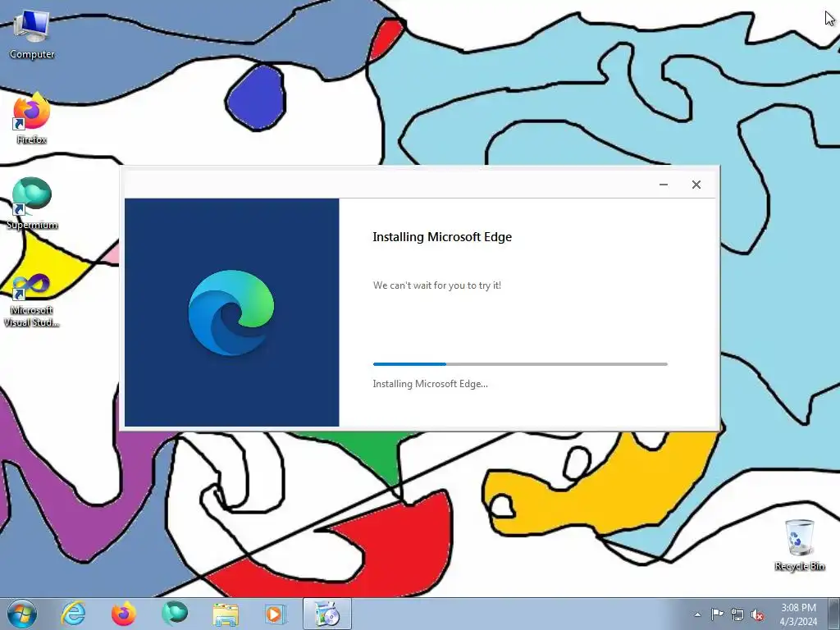Show hidden system tray icons
The image size is (840, 630).
point(697,614)
